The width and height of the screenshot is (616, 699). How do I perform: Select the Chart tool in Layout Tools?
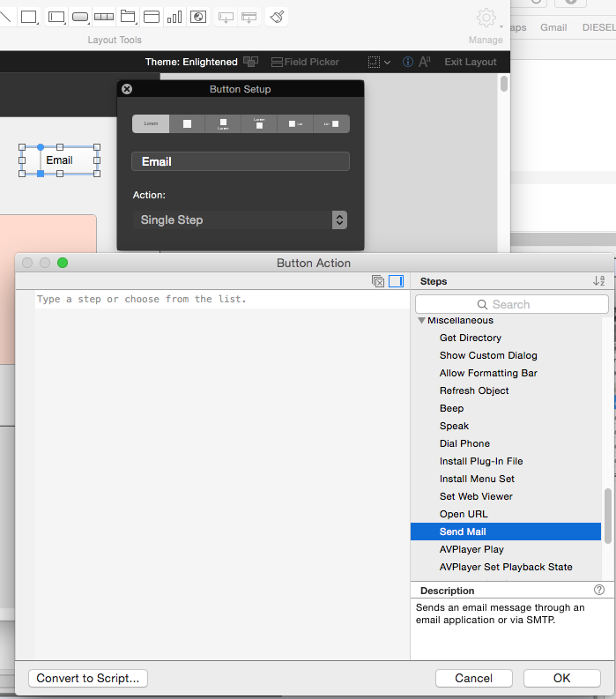click(x=174, y=18)
